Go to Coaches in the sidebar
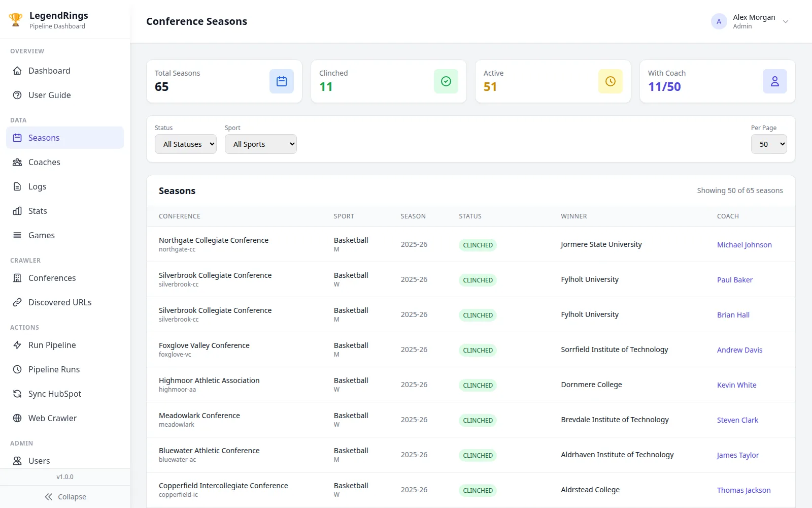Image resolution: width=812 pixels, height=508 pixels. (x=65, y=162)
